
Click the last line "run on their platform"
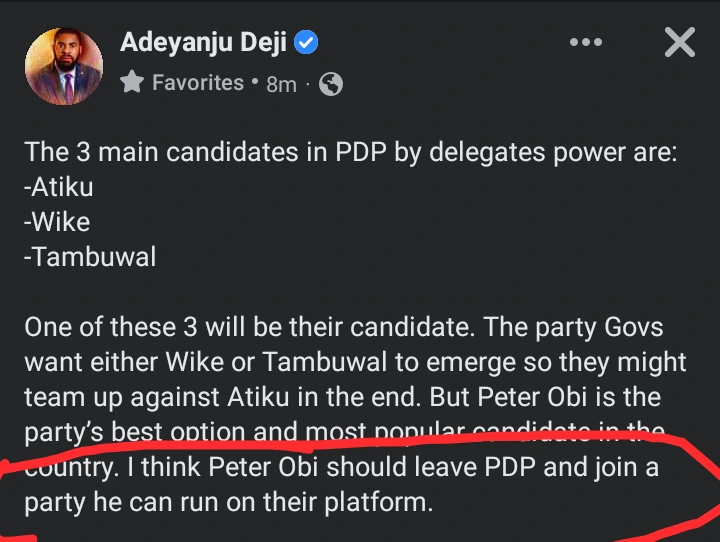pos(318,502)
